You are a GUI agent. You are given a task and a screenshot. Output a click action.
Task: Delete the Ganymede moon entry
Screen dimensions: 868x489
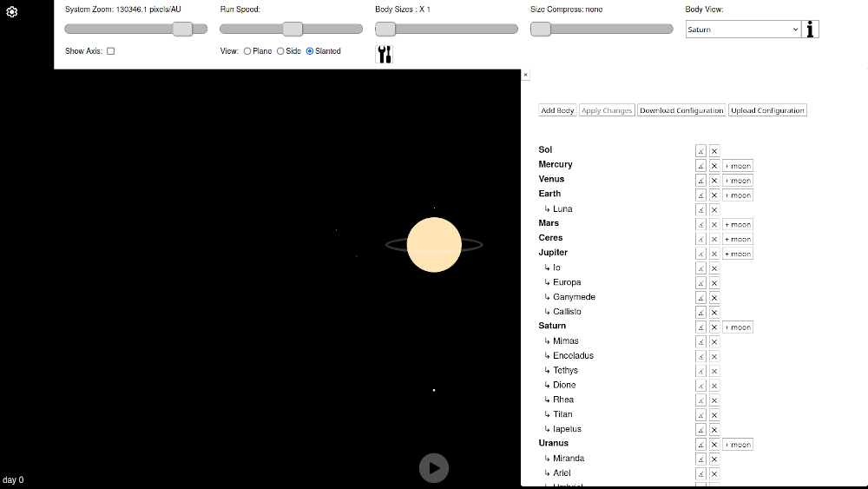pos(714,298)
